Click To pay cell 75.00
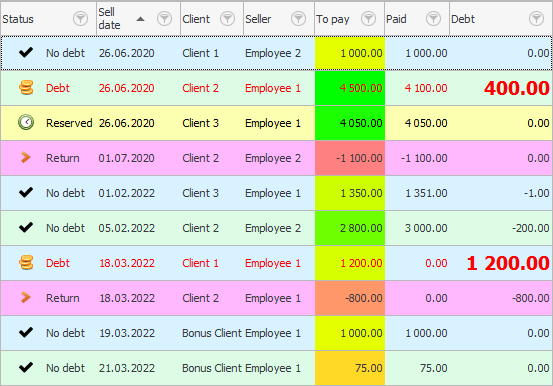 pyautogui.click(x=350, y=368)
